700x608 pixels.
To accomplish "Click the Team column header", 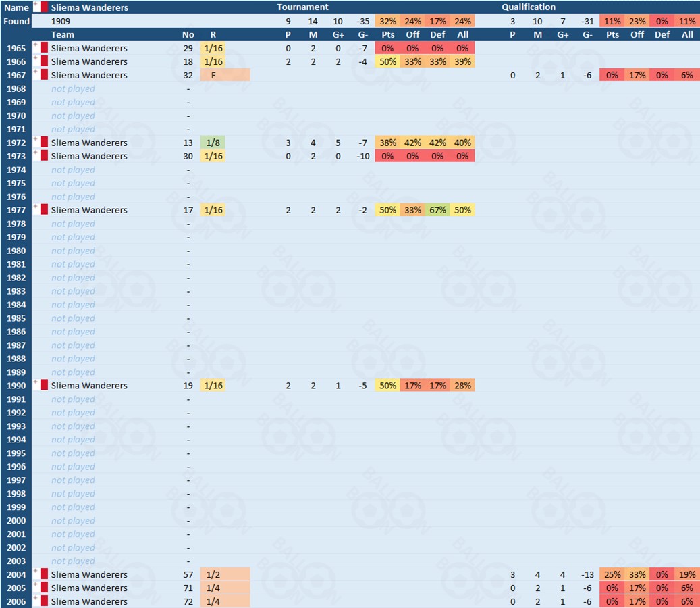I will click(x=63, y=34).
